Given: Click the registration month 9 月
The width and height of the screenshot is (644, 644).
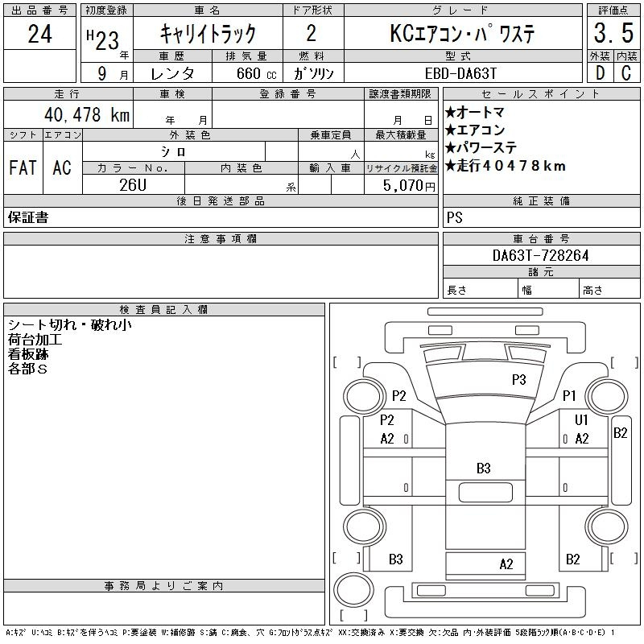Looking at the screenshot, I should tap(113, 73).
